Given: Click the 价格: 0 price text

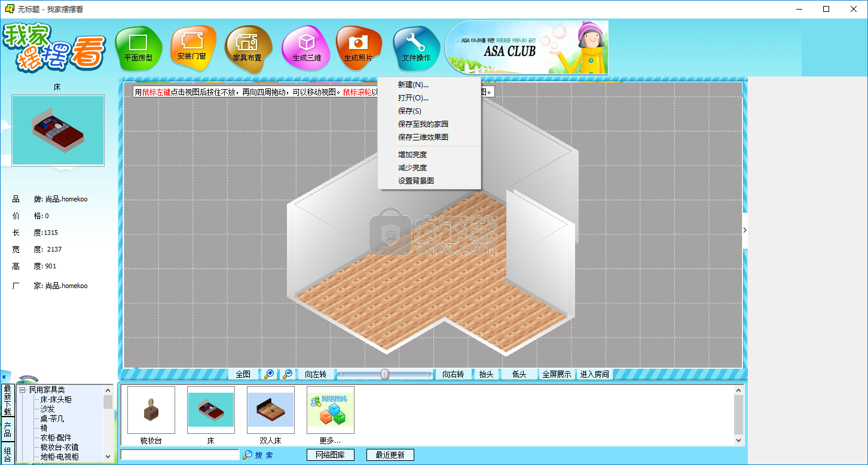Looking at the screenshot, I should pos(31,216).
